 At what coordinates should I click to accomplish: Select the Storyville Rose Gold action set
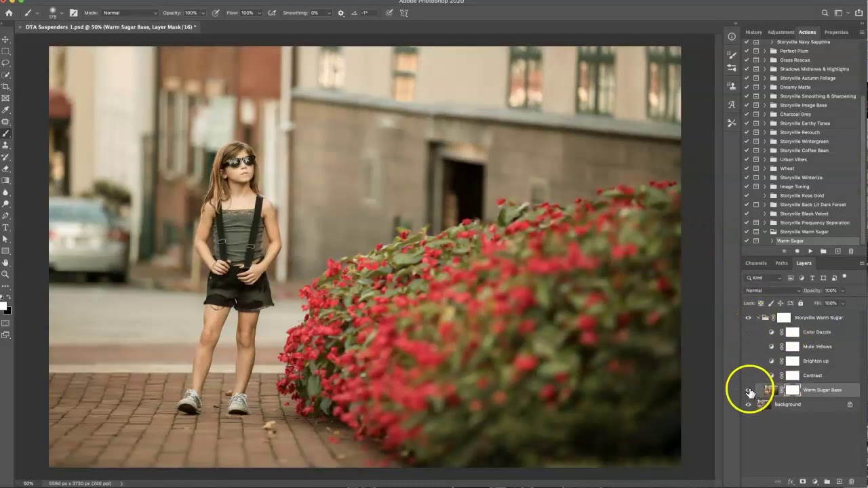coord(802,196)
